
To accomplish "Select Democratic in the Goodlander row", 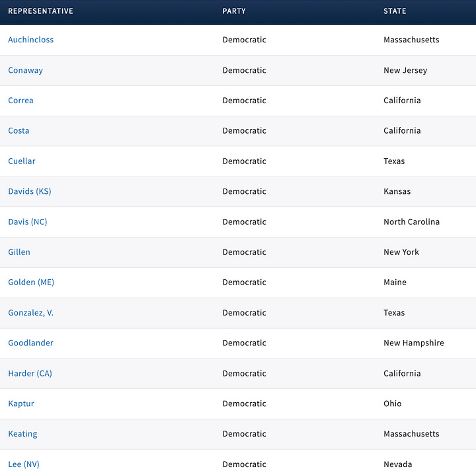I will point(245,343).
